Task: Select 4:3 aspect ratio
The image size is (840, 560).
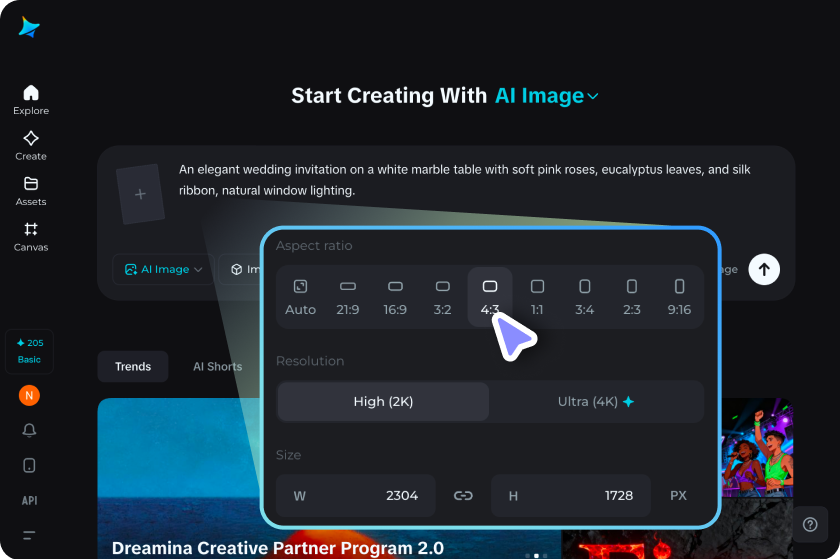Action: coord(490,297)
